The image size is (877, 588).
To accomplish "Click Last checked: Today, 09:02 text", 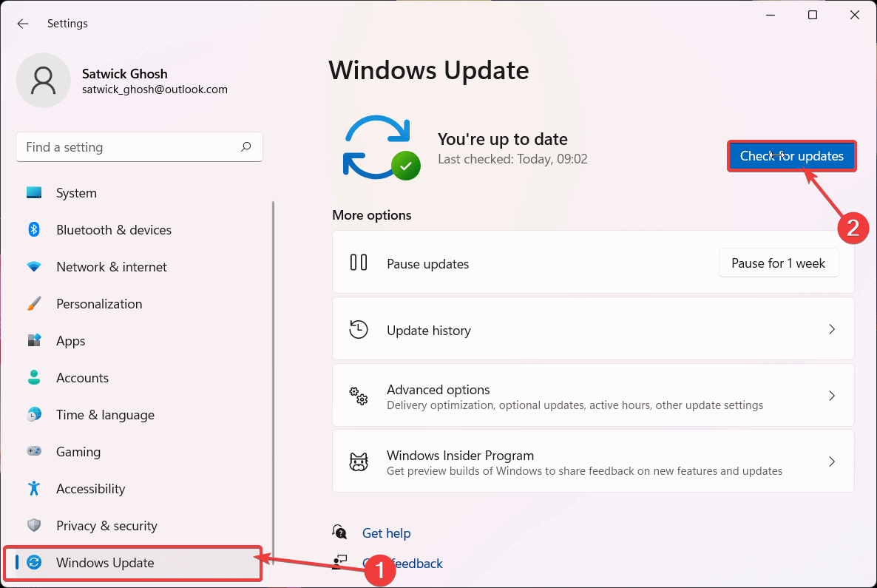I will coord(512,159).
